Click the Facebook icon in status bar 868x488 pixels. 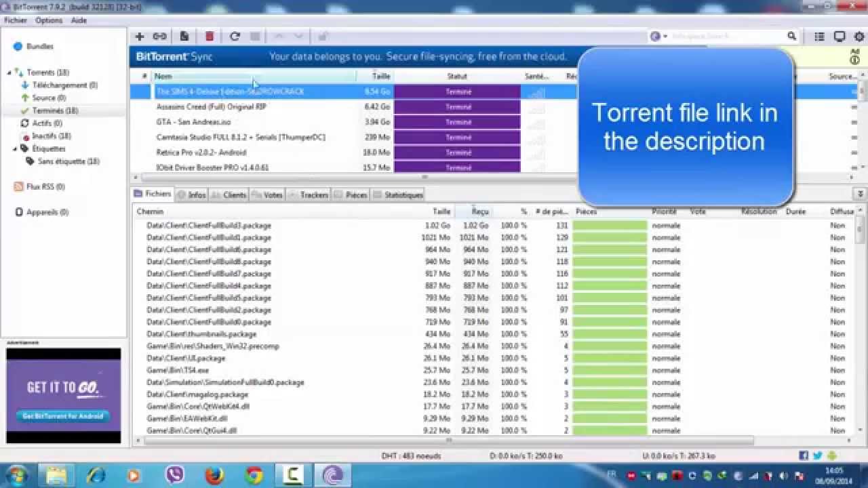(x=804, y=456)
